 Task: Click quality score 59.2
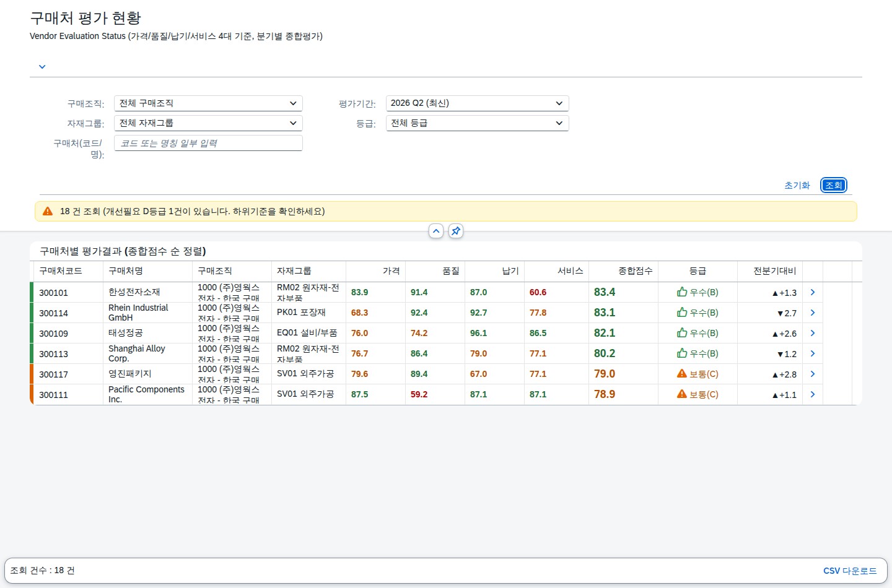point(419,394)
